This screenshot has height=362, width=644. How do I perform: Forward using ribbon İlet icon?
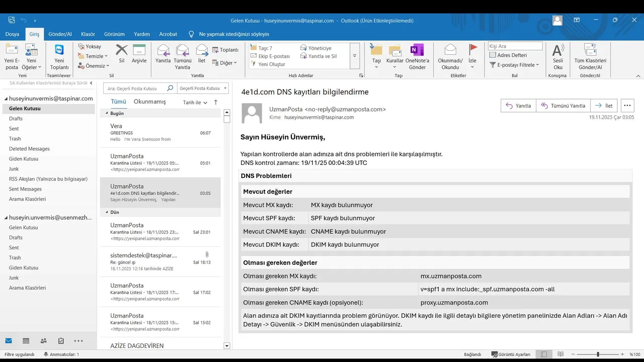tap(202, 54)
